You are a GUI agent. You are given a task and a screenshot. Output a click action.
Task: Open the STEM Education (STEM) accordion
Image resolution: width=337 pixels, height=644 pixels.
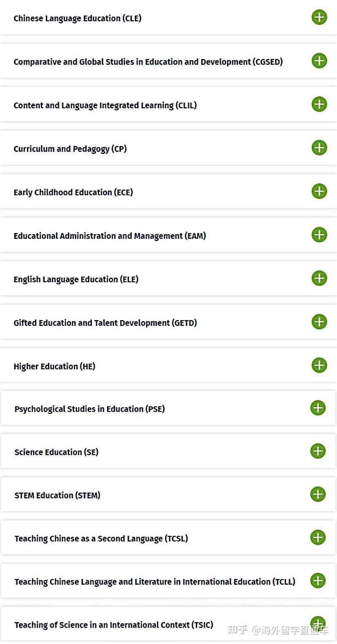[x=318, y=494]
